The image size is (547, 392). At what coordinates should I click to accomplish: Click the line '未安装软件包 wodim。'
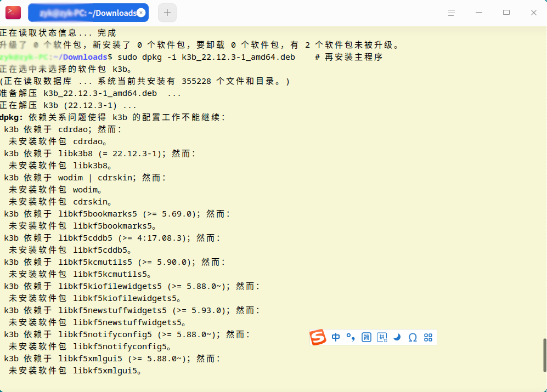55,189
